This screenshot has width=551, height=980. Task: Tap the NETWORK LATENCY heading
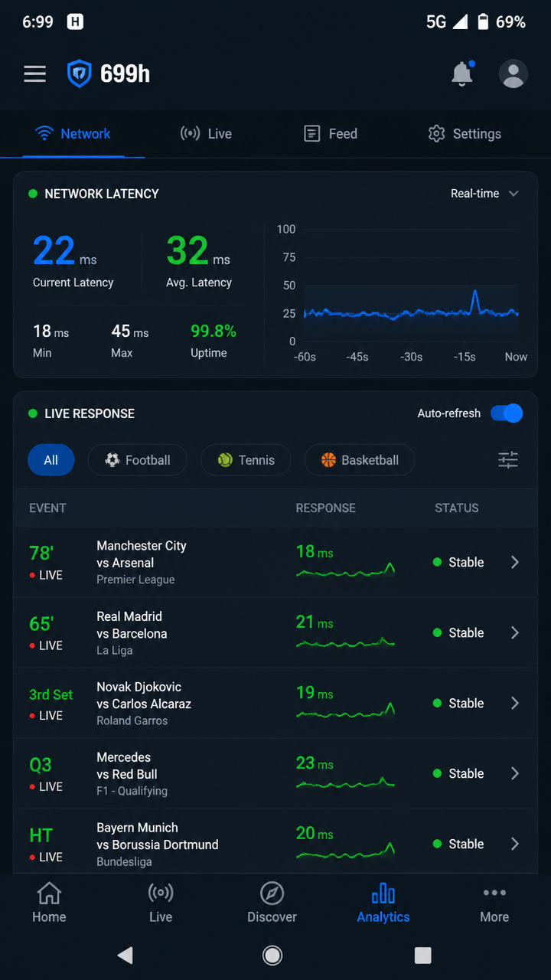102,194
